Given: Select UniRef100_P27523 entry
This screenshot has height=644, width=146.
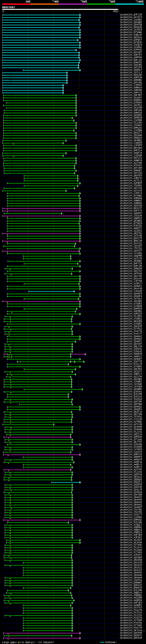Looking at the screenshot, I should (131, 329).
